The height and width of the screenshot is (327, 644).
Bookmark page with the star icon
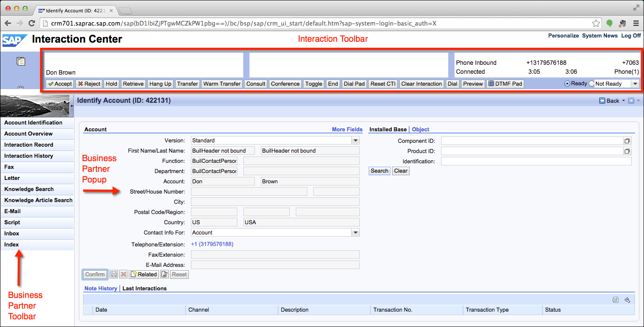tap(596, 23)
